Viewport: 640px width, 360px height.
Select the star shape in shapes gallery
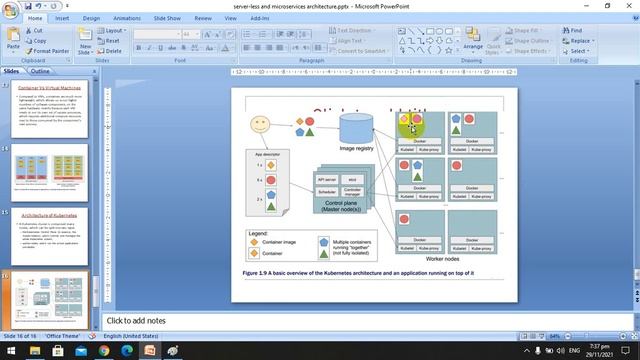click(449, 50)
